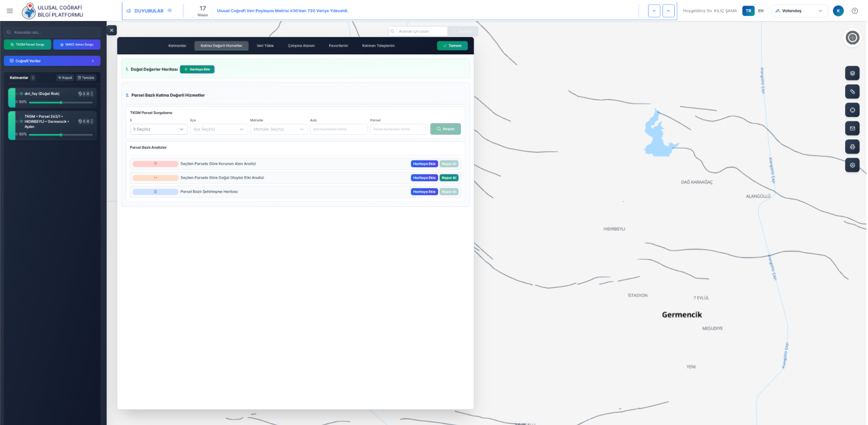The image size is (868, 425).
Task: Open the hamburger menu at top left
Action: tap(10, 11)
